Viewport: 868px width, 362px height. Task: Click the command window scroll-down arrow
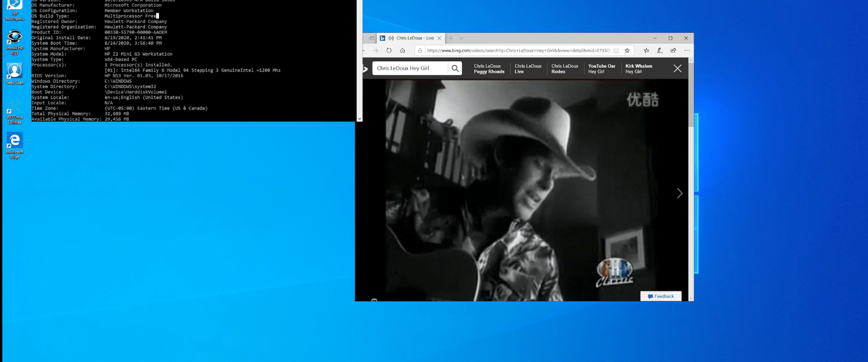(359, 119)
